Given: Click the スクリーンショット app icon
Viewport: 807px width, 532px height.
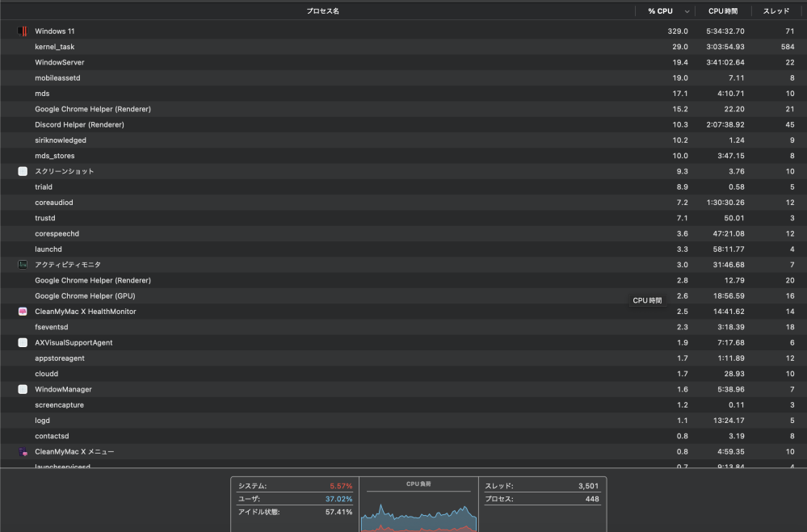Looking at the screenshot, I should point(23,171).
